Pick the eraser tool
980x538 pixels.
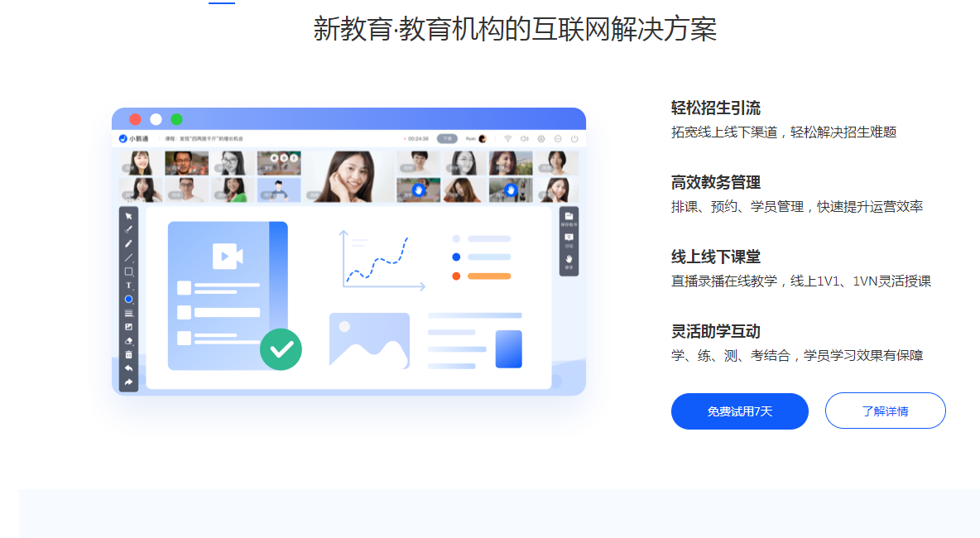(129, 341)
